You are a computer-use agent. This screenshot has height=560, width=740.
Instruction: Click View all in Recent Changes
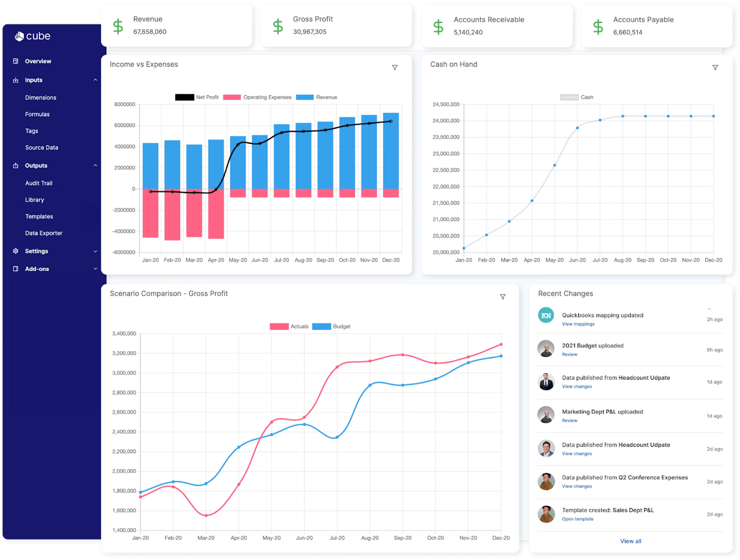click(631, 541)
